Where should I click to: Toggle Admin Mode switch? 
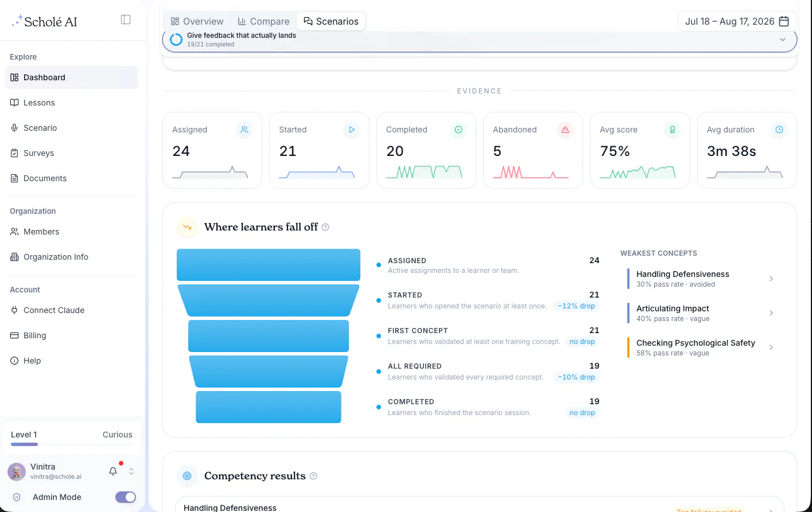tap(126, 497)
